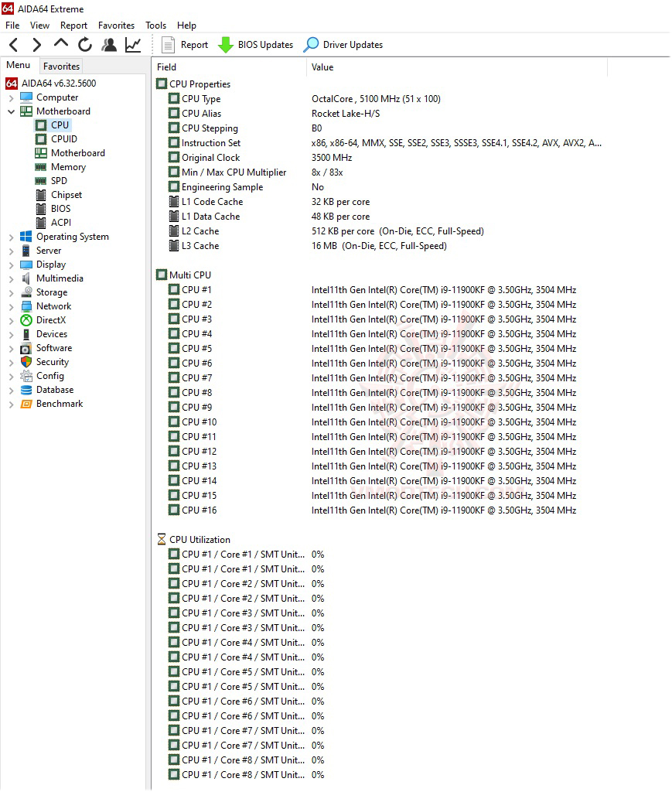Image resolution: width=672 pixels, height=792 pixels.
Task: Open BIOS Updates
Action: pyautogui.click(x=255, y=45)
